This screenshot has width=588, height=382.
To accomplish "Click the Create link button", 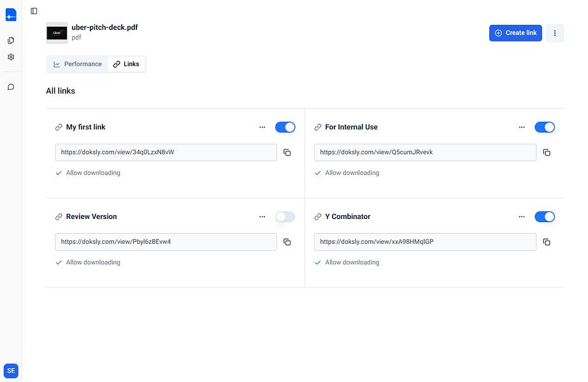I will point(515,33).
